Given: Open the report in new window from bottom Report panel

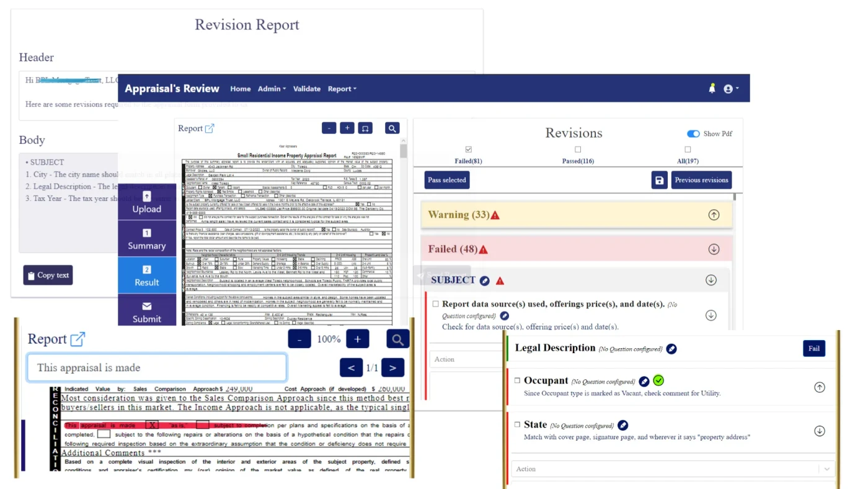Looking at the screenshot, I should (77, 339).
